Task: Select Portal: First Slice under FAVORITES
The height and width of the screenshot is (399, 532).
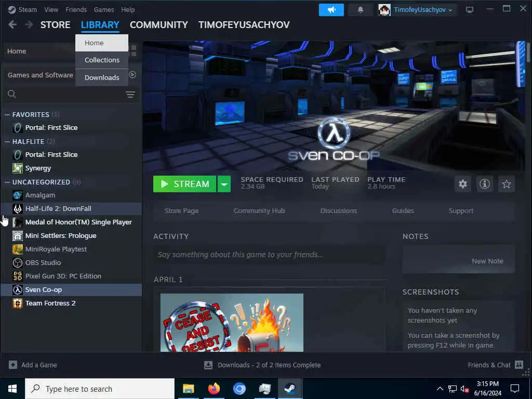Action: (x=71, y=128)
